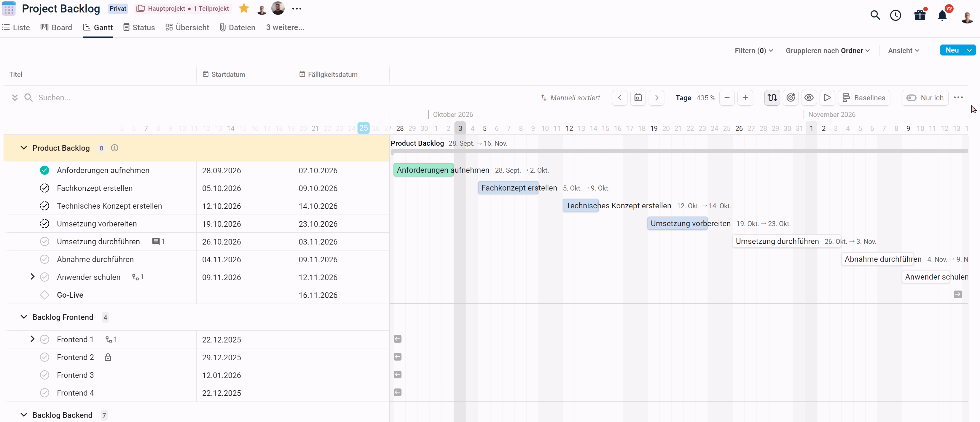Click the critical path target icon
This screenshot has height=422, width=980.
click(x=791, y=98)
